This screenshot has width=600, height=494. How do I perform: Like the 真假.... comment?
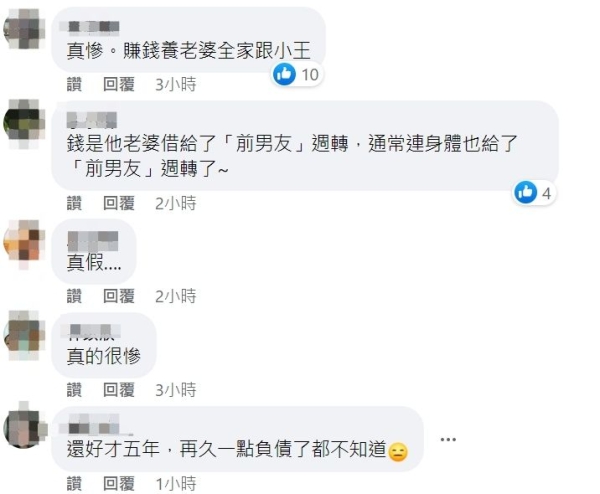click(x=74, y=296)
